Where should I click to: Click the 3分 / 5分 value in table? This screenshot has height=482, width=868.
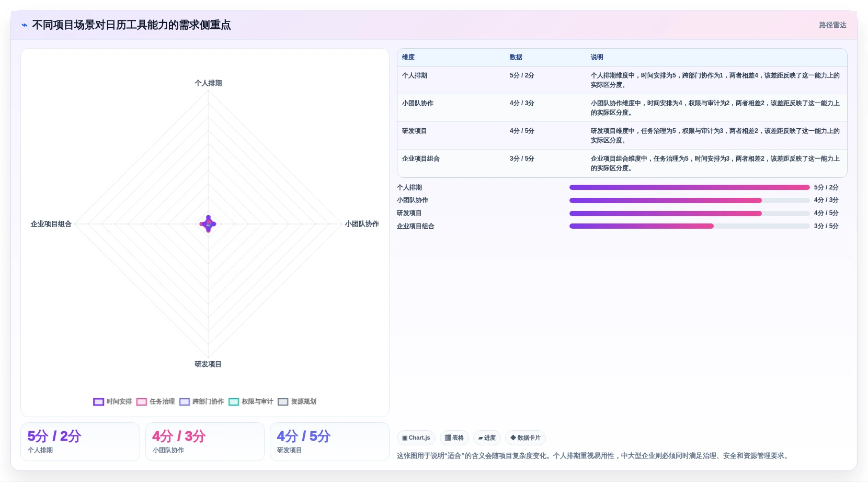(x=522, y=159)
